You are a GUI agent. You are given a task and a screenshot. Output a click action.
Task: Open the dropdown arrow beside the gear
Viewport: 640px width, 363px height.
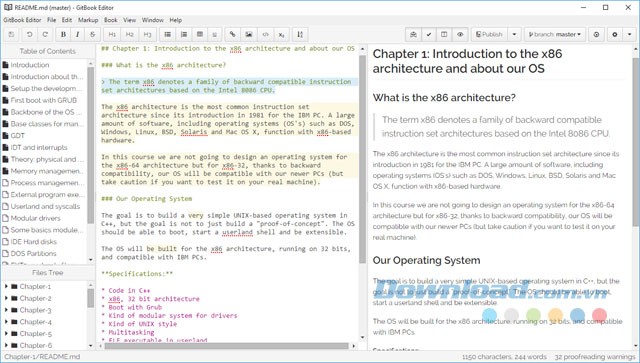pos(629,34)
